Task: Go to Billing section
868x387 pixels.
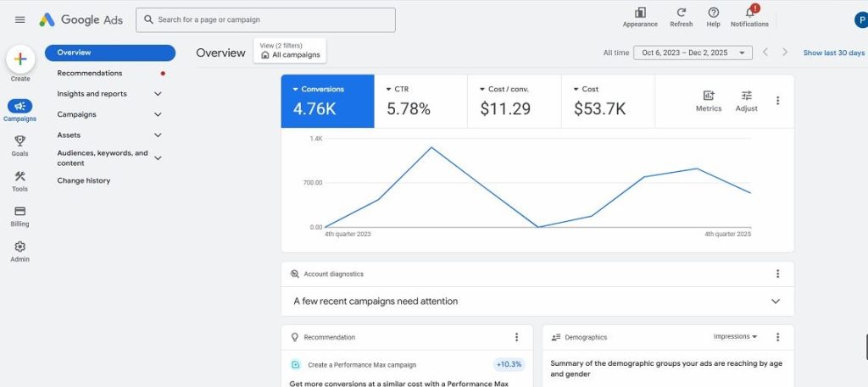Action: click(x=20, y=212)
